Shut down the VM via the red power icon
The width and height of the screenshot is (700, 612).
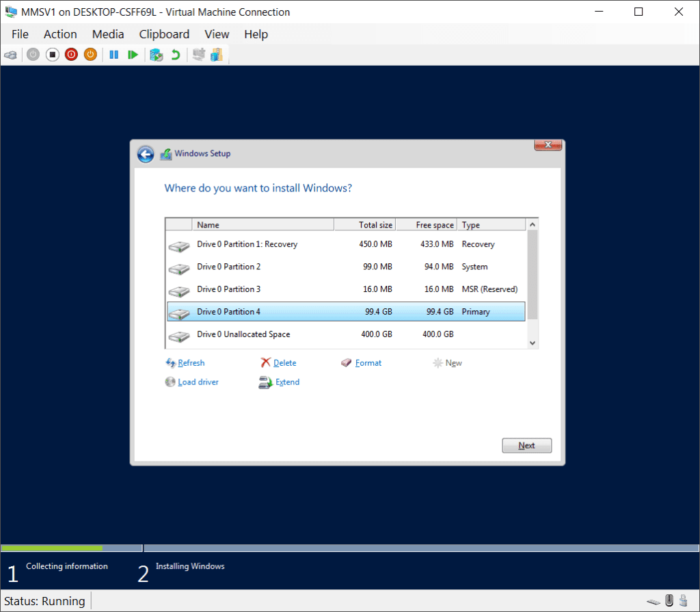(x=71, y=55)
